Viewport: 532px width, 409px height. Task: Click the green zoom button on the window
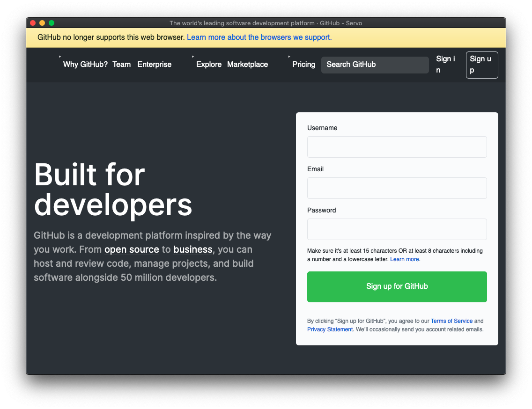[52, 22]
